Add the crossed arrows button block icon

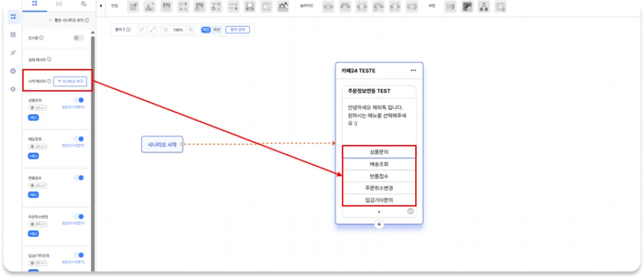point(500,6)
